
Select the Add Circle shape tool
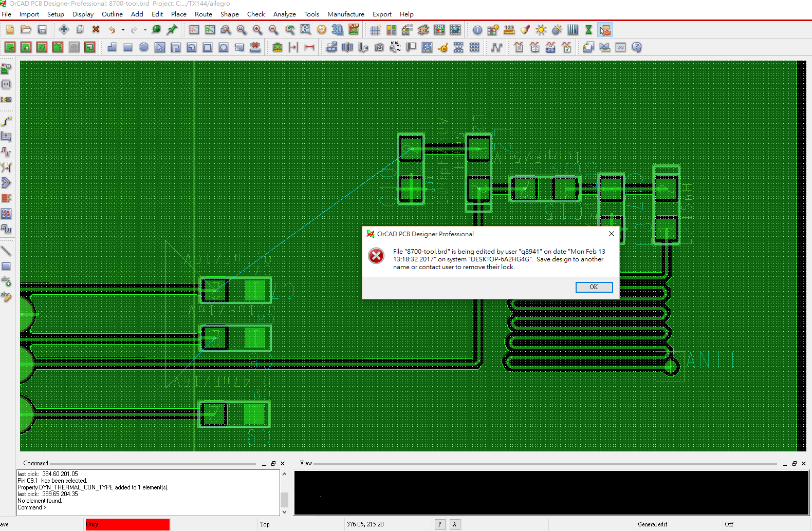click(x=144, y=47)
